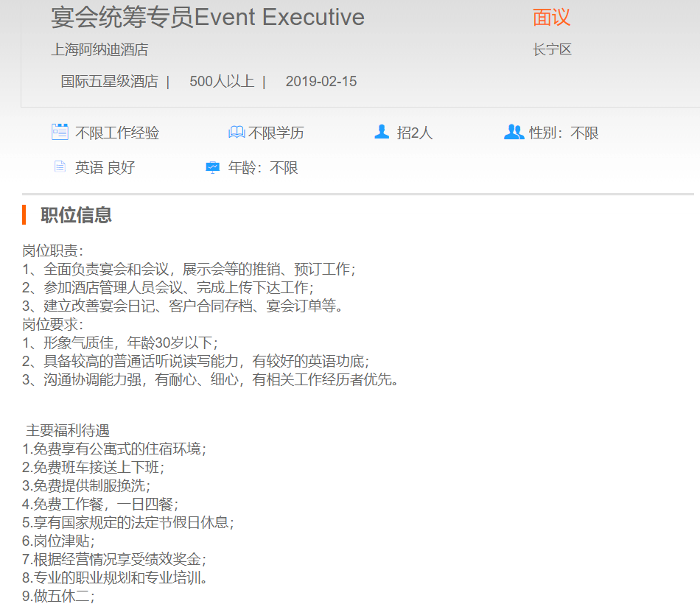The image size is (700, 604).
Task: Select the 国际五星级酒店 category tag
Action: [x=109, y=81]
